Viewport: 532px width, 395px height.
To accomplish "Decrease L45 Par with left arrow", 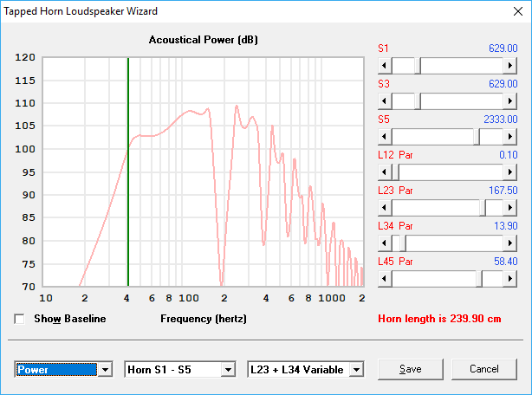I will click(385, 279).
